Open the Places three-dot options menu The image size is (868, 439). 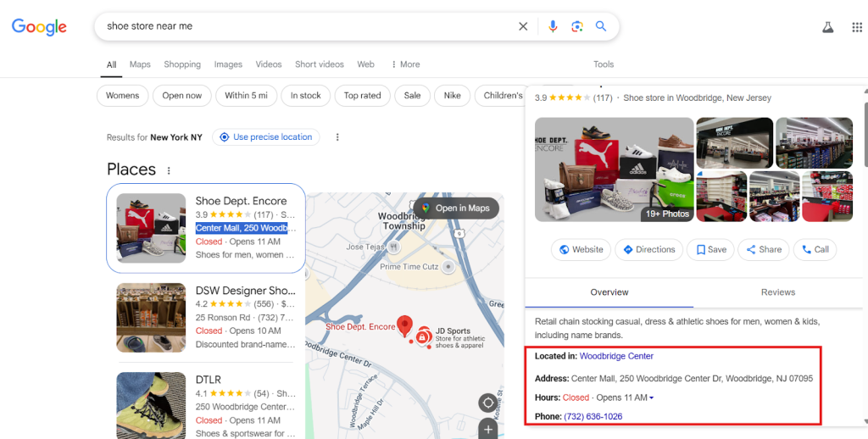(169, 170)
